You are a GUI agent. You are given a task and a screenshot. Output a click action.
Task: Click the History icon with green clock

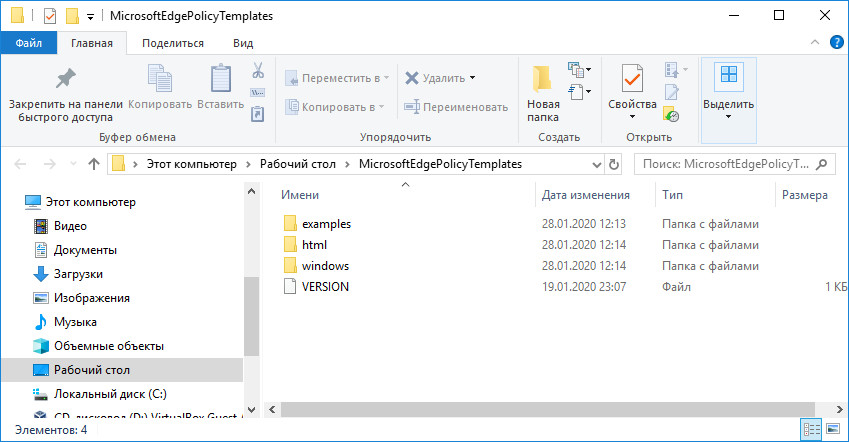pos(671,114)
